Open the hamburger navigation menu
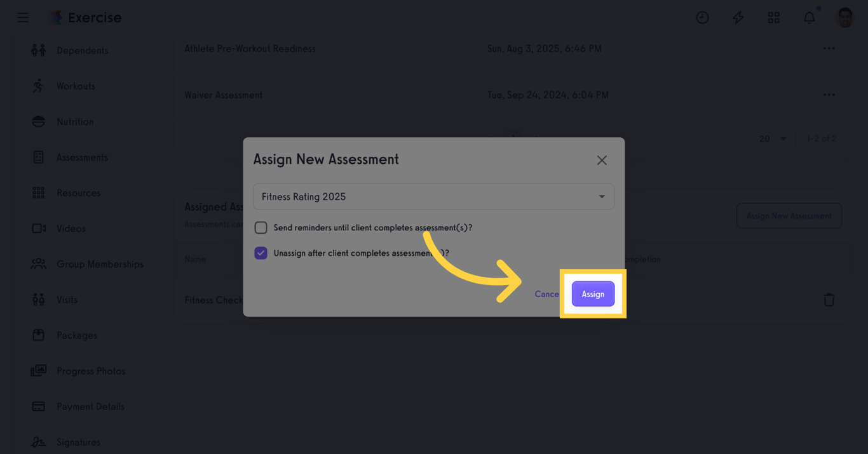This screenshot has width=868, height=454. point(23,17)
